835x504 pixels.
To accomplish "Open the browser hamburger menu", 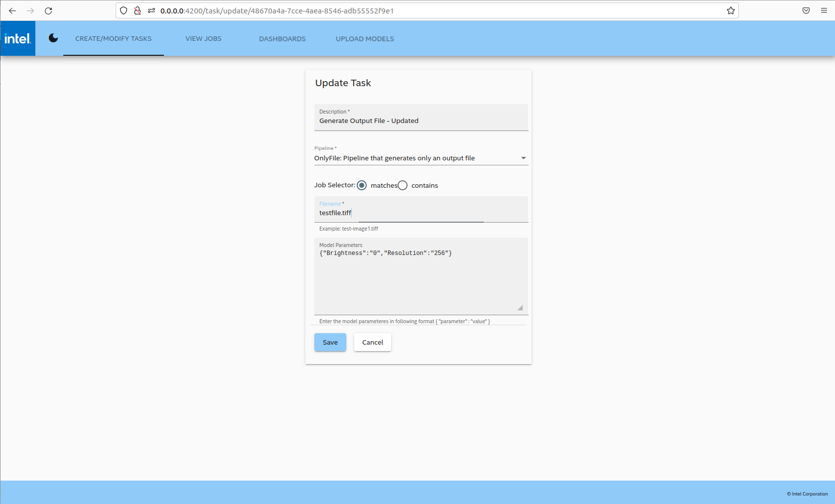I will (x=824, y=10).
